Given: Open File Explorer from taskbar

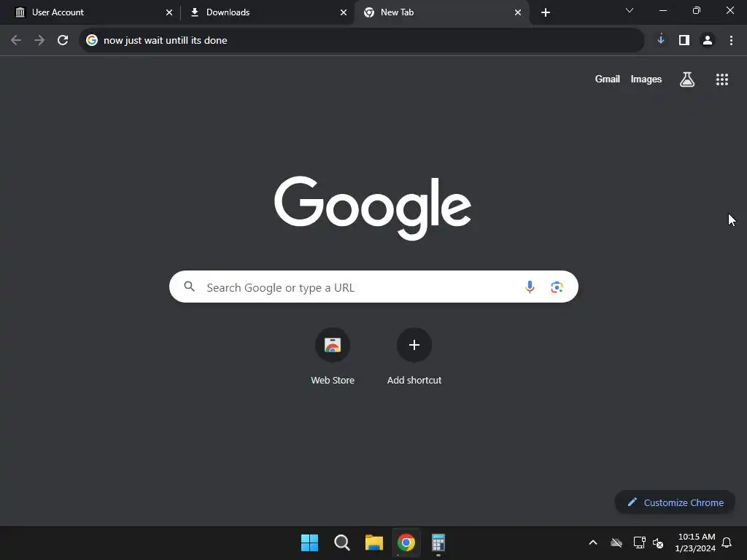Looking at the screenshot, I should (374, 542).
